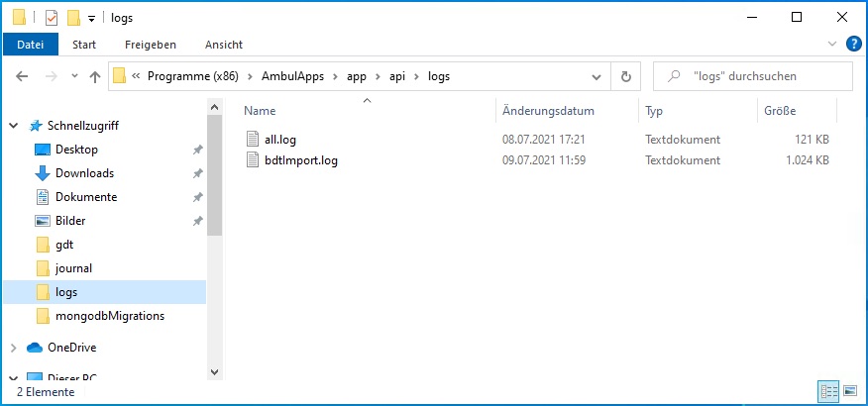Switch to the Start ribbon tab
The width and height of the screenshot is (868, 406).
pyautogui.click(x=84, y=45)
